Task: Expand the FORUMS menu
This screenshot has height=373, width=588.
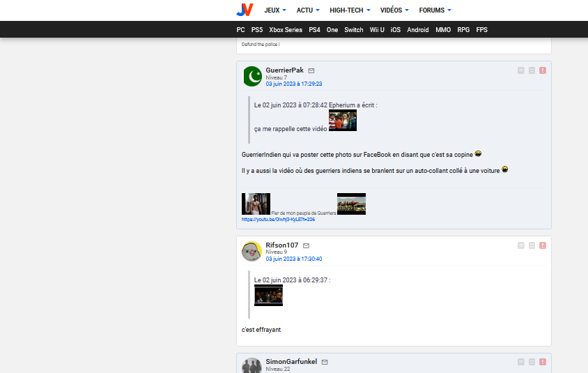Action: click(x=435, y=10)
